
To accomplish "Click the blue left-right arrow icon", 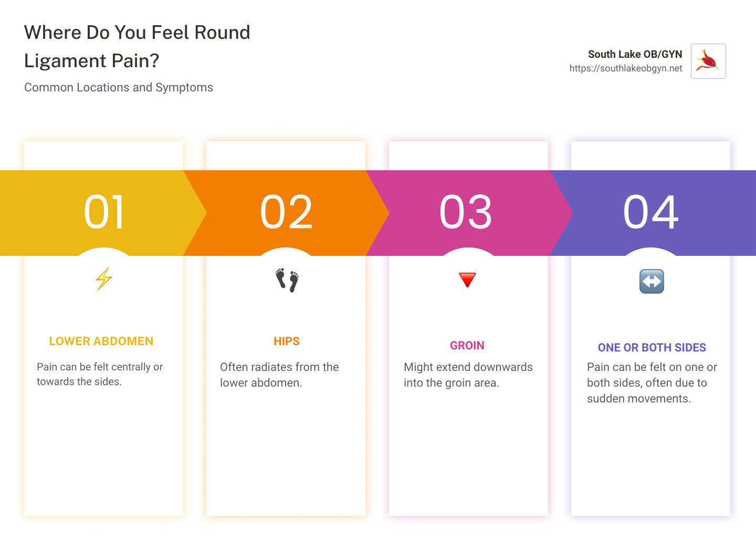I will (652, 281).
